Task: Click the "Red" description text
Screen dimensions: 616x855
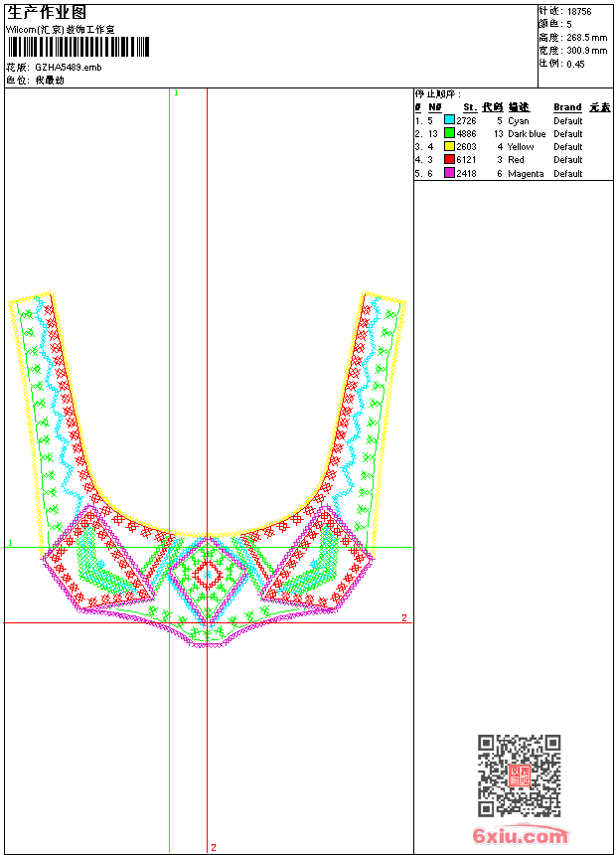Action: (x=516, y=160)
